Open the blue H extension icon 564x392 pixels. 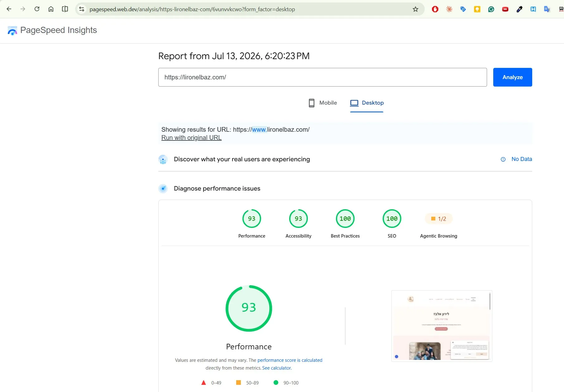click(x=533, y=9)
